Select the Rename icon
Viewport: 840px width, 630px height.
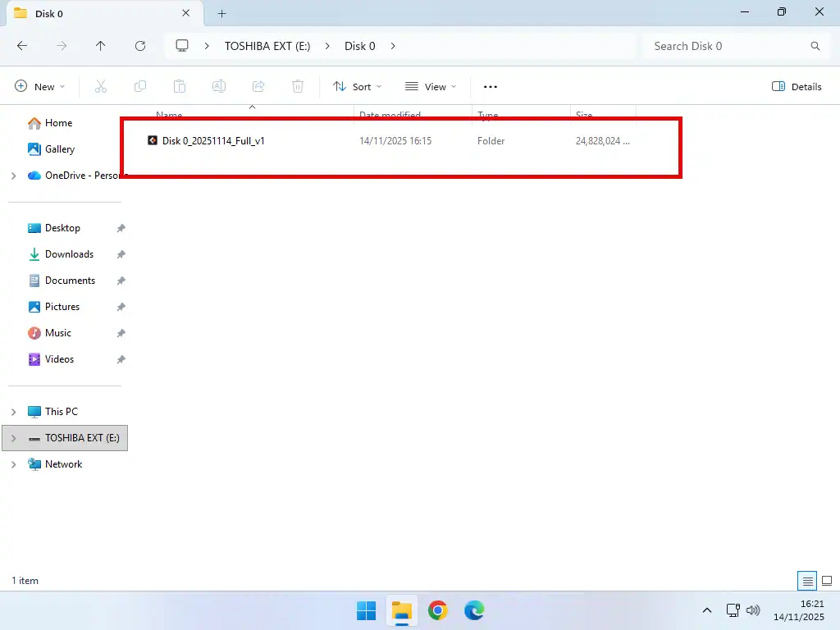[218, 86]
